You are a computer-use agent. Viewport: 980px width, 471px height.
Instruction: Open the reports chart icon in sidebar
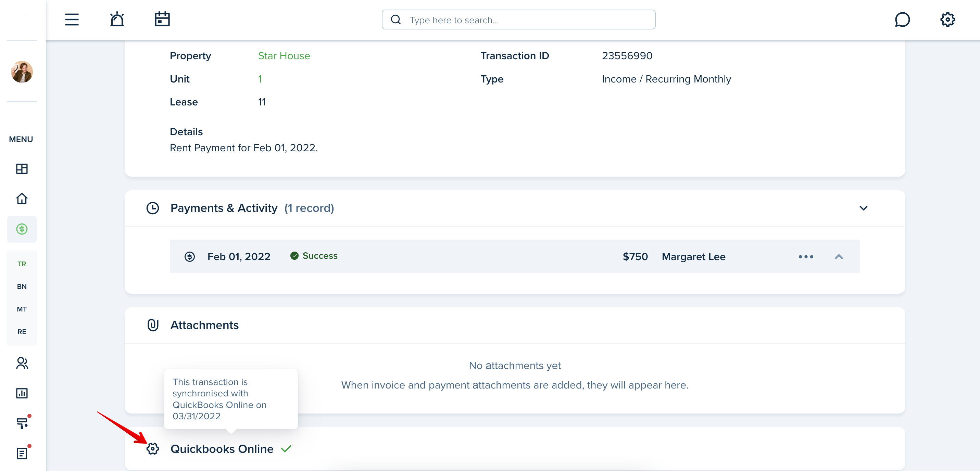(22, 393)
